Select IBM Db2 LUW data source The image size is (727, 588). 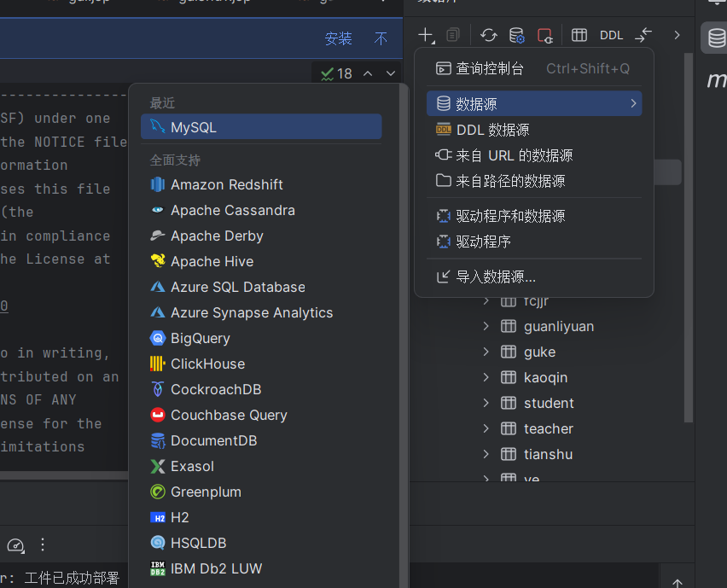click(261, 568)
